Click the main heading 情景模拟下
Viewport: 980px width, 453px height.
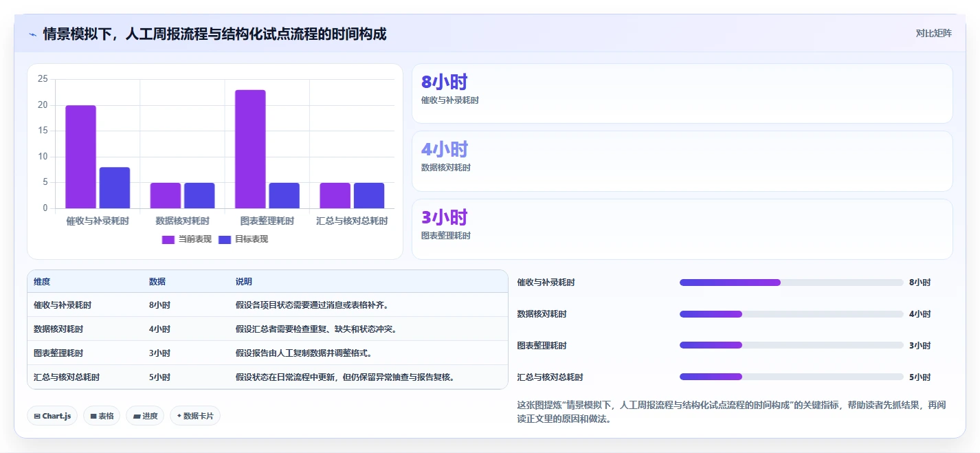click(x=214, y=34)
